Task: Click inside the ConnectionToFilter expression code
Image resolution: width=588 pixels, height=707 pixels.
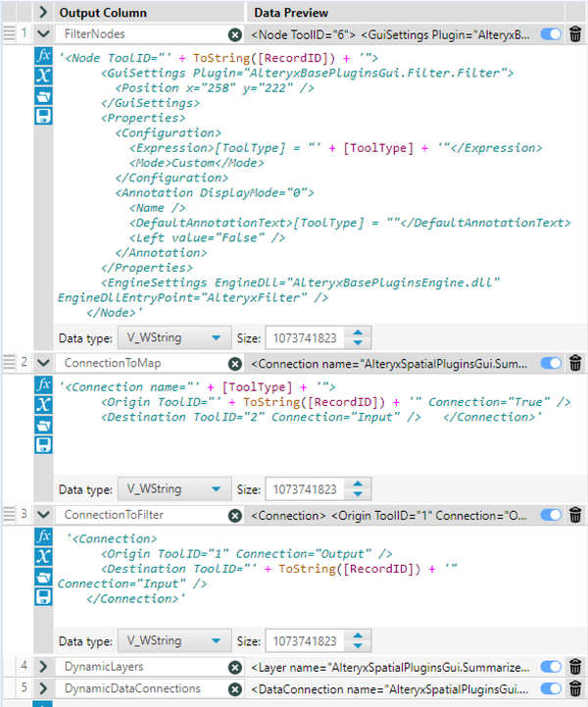Action: [319, 578]
